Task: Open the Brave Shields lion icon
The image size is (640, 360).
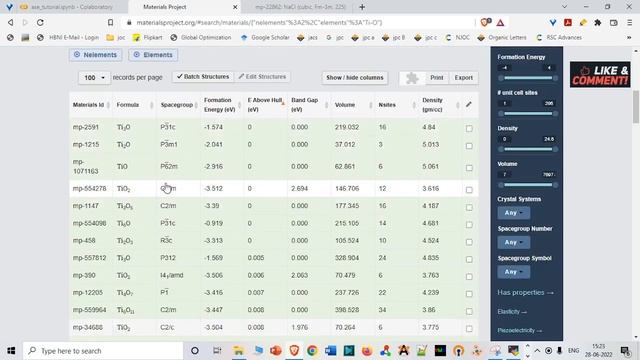Action: pyautogui.click(x=485, y=22)
